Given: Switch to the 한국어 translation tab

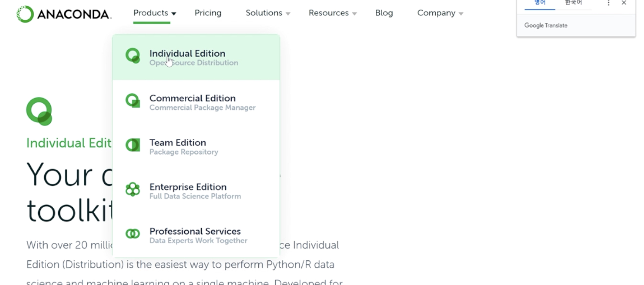Looking at the screenshot, I should pyautogui.click(x=573, y=3).
